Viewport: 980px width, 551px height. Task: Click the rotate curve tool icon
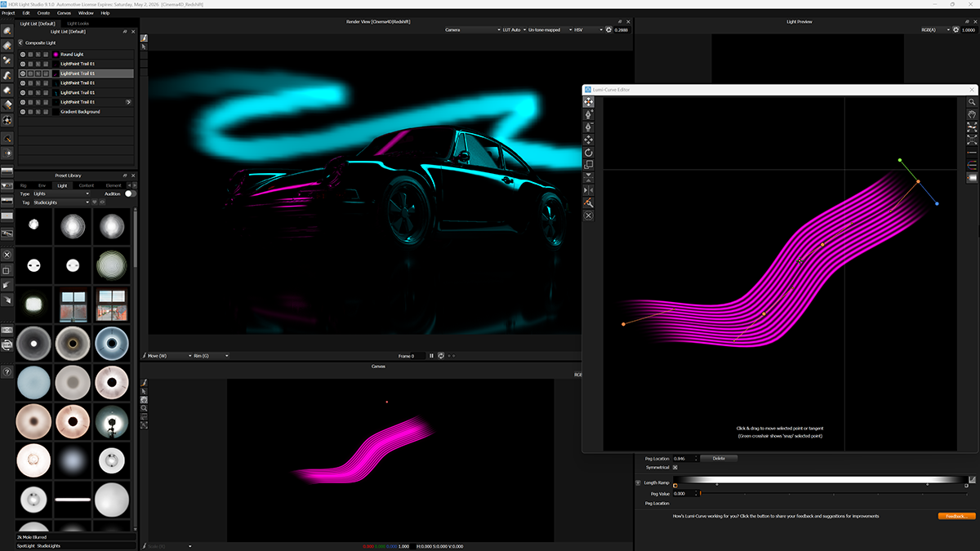coord(588,153)
